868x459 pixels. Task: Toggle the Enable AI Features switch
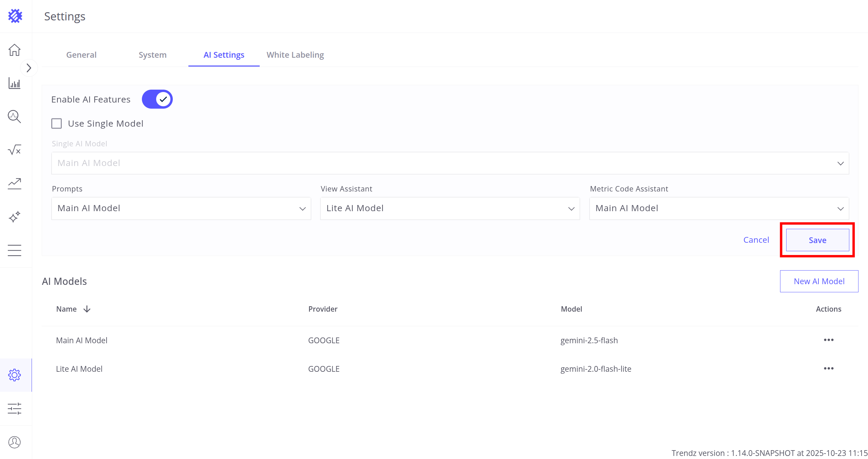pos(157,99)
